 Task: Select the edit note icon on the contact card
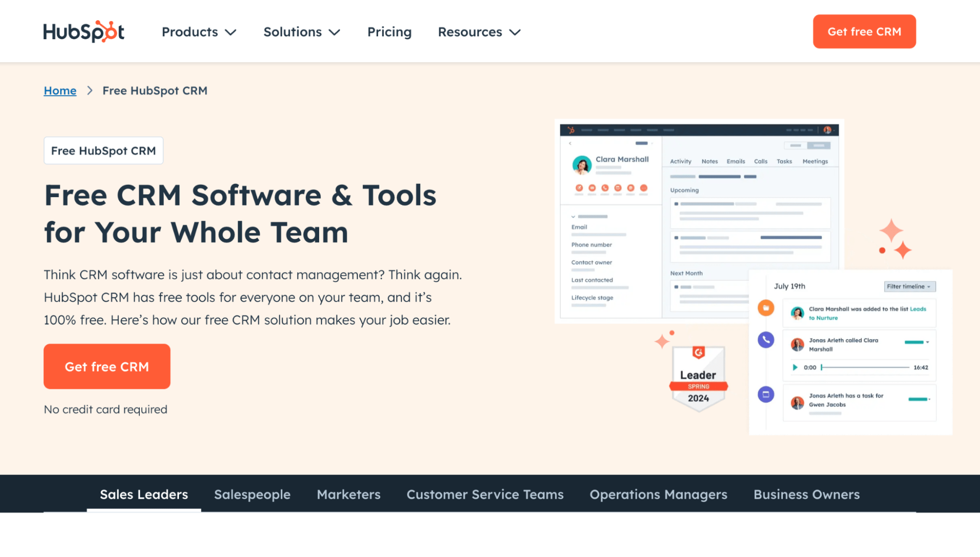pyautogui.click(x=580, y=188)
